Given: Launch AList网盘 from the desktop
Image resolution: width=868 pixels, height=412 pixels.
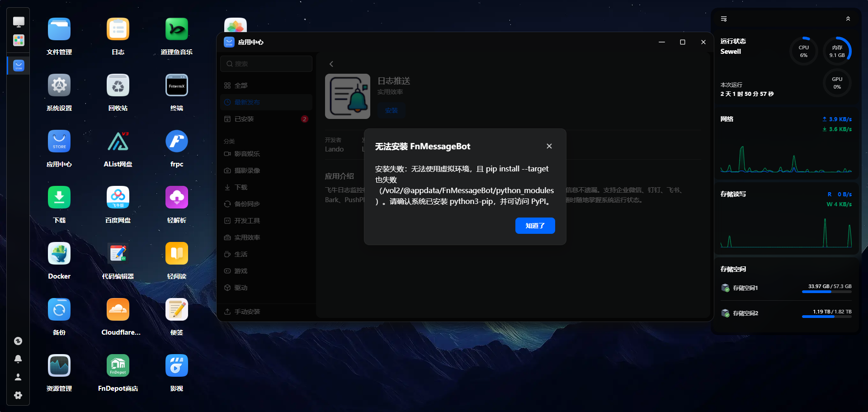Looking at the screenshot, I should (118, 142).
